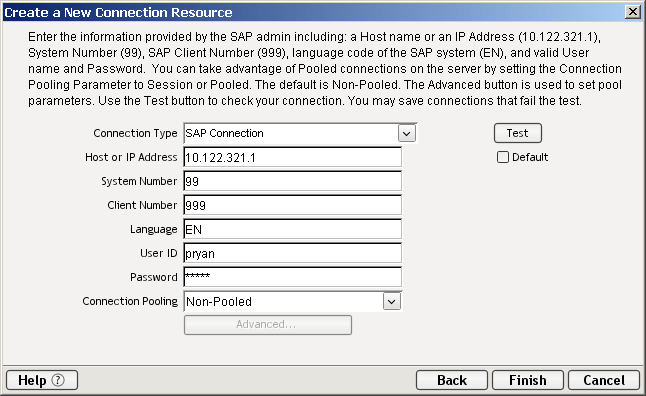Screen dimensions: 646x396
Task: Cancel the new connection dialog
Action: tap(604, 380)
